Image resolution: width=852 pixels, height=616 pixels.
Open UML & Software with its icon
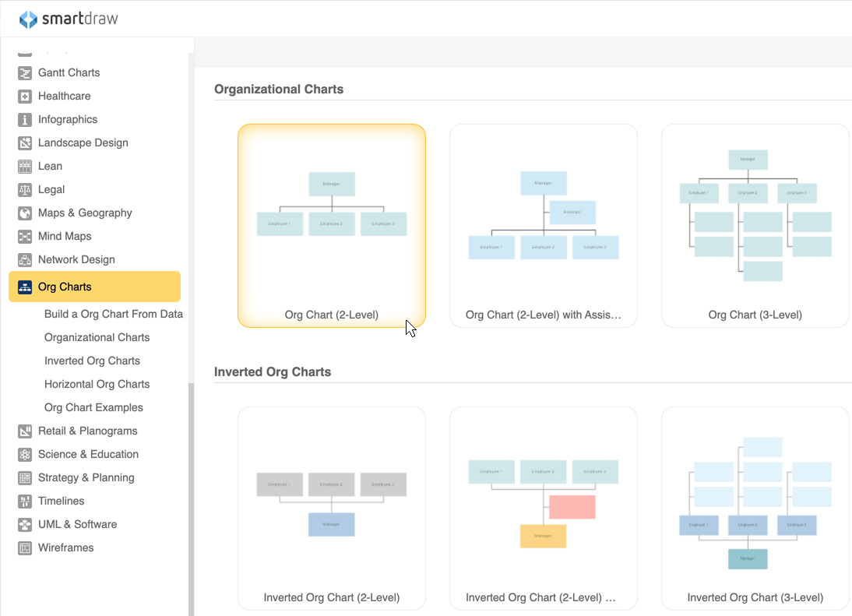pos(24,524)
